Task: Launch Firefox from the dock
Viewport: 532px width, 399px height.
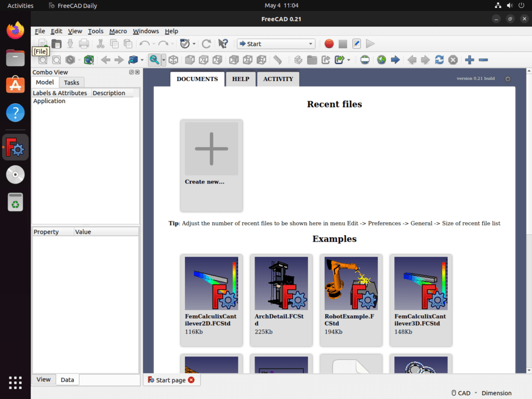Action: (x=15, y=30)
